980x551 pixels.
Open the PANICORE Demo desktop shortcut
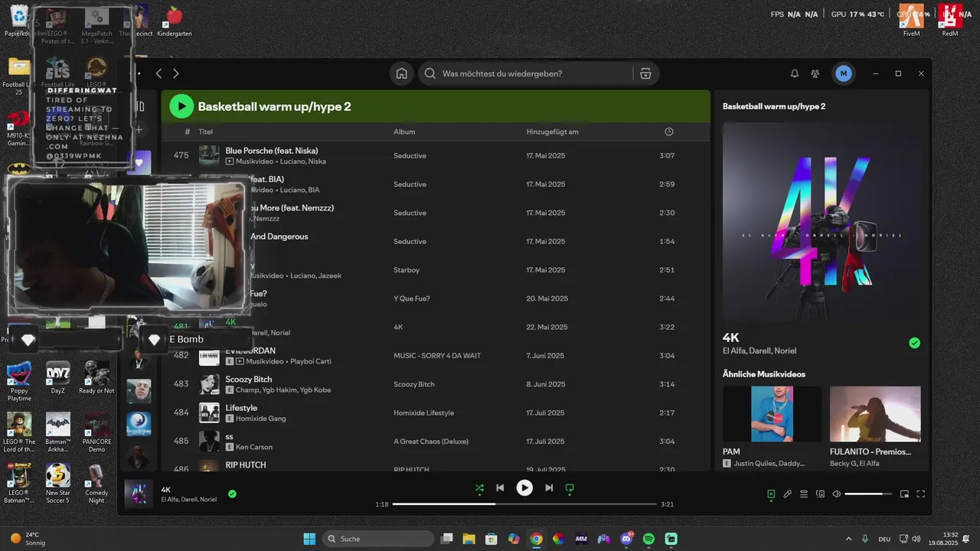pos(96,432)
